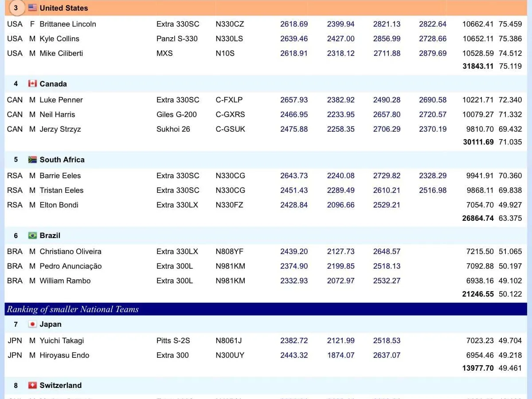Open Neil Harris' score 2233.95

[x=340, y=114]
